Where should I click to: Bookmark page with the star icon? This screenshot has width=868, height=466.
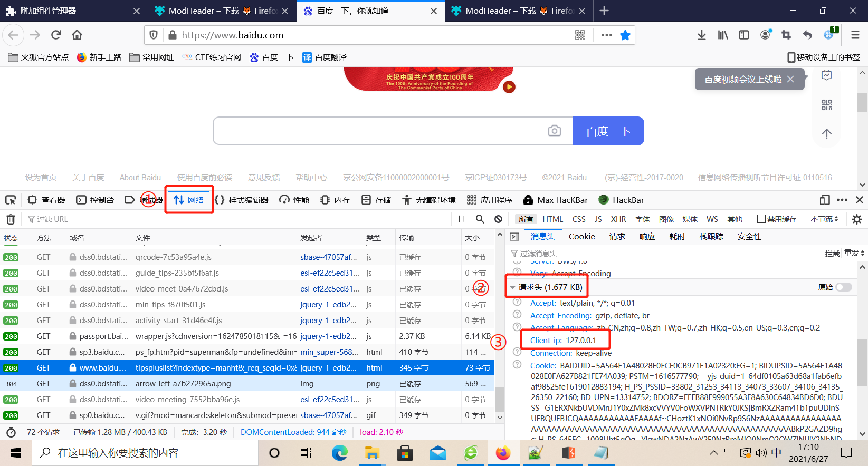pyautogui.click(x=625, y=35)
